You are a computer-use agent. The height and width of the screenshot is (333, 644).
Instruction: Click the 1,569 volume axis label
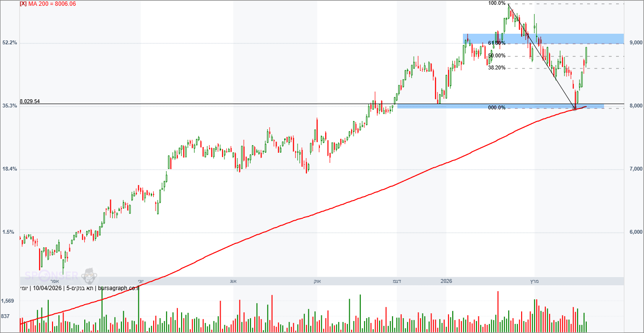(8, 301)
